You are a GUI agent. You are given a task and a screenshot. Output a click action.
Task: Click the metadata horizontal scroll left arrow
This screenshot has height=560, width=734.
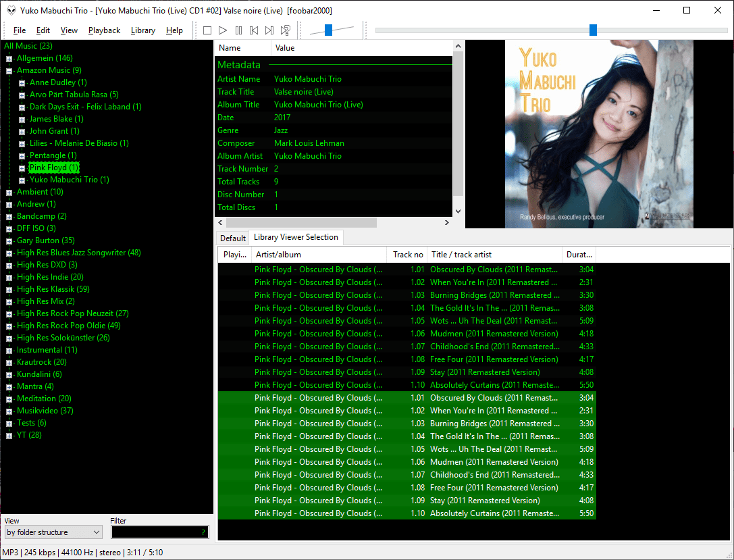pos(221,222)
